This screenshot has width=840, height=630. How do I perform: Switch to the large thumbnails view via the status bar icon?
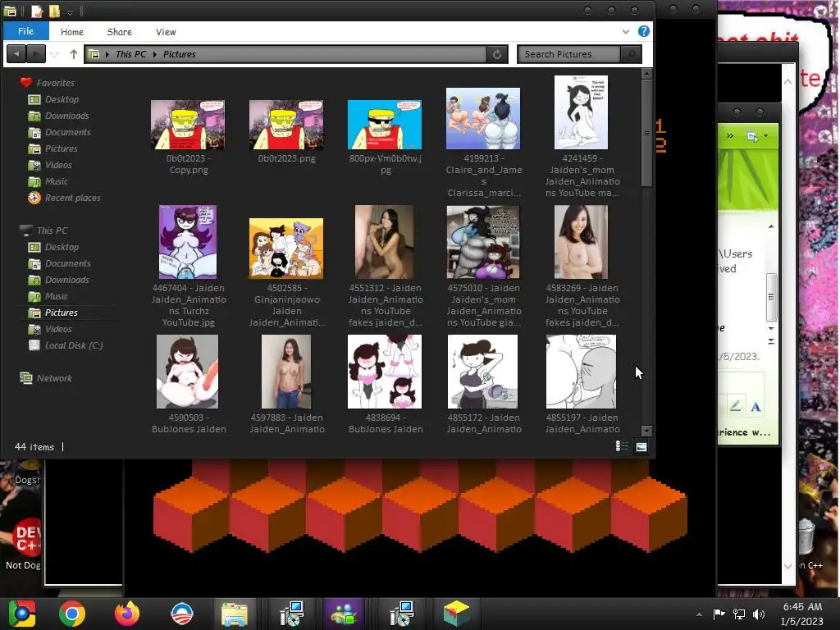pos(641,446)
